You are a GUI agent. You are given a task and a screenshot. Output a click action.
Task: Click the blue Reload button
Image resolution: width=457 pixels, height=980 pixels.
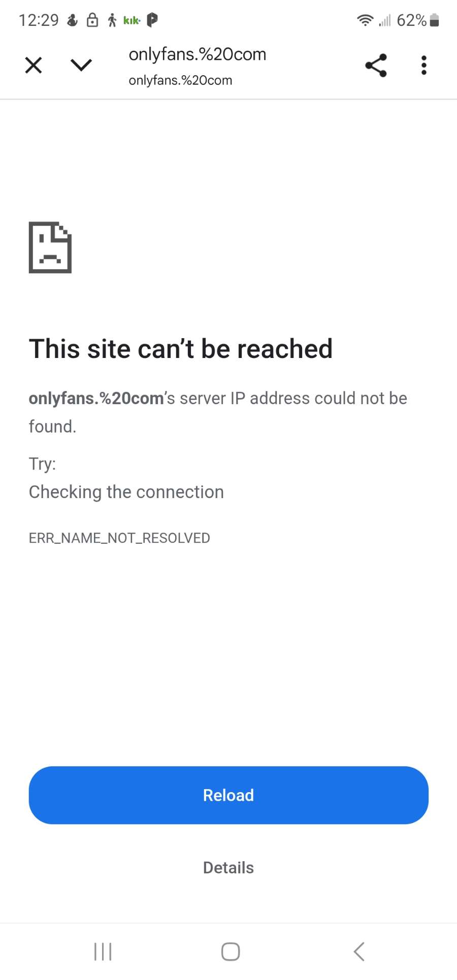[228, 795]
